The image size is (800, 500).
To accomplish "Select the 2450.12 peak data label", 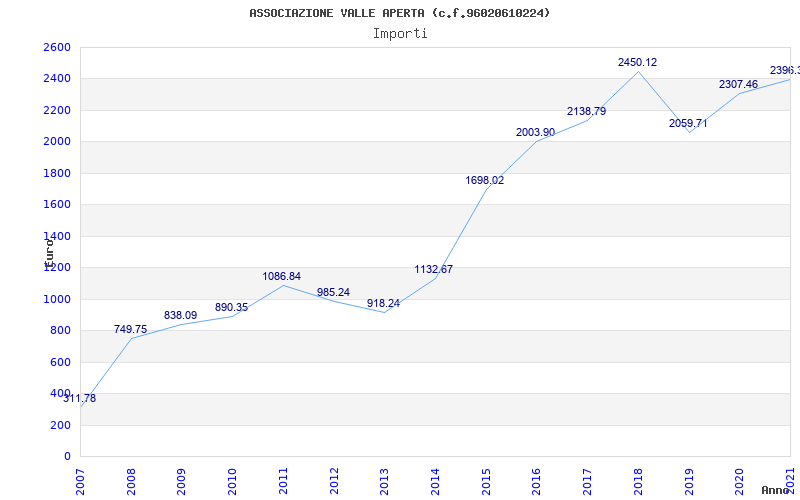I will (x=637, y=63).
